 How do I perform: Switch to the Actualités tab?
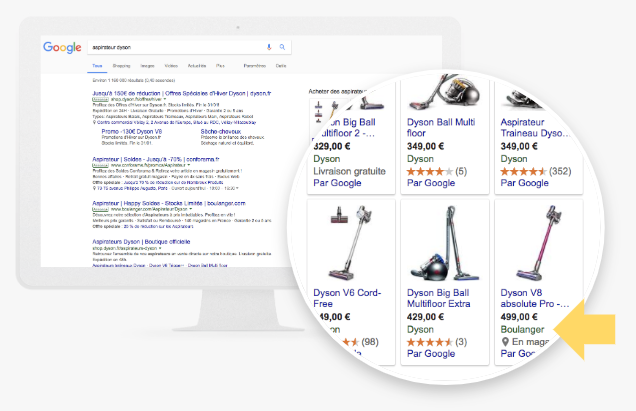tap(197, 66)
